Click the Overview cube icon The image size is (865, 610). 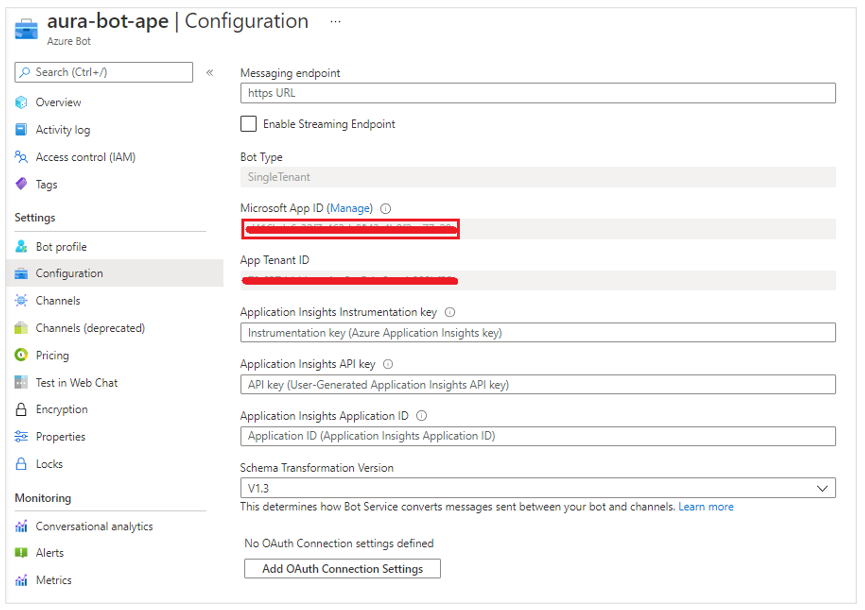[21, 102]
